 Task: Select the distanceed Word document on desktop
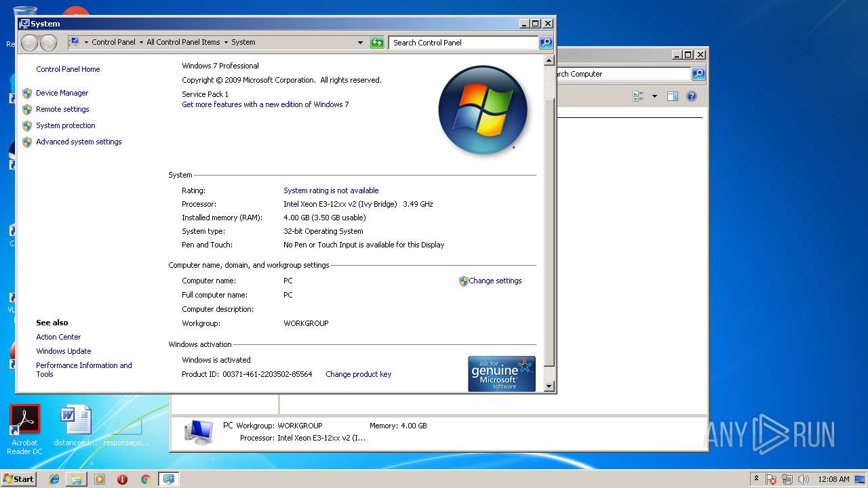coord(75,426)
